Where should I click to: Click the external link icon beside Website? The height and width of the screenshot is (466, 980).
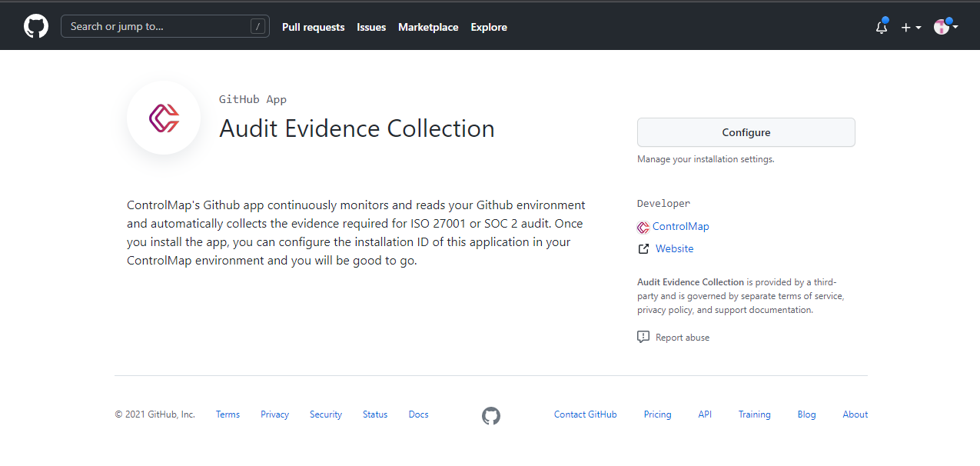coord(643,248)
